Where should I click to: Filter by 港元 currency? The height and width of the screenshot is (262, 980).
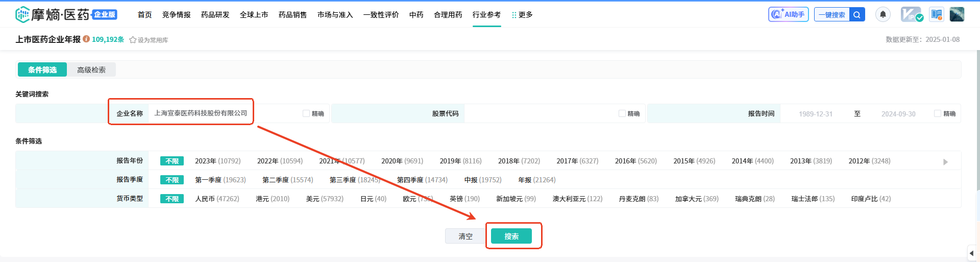tap(273, 199)
